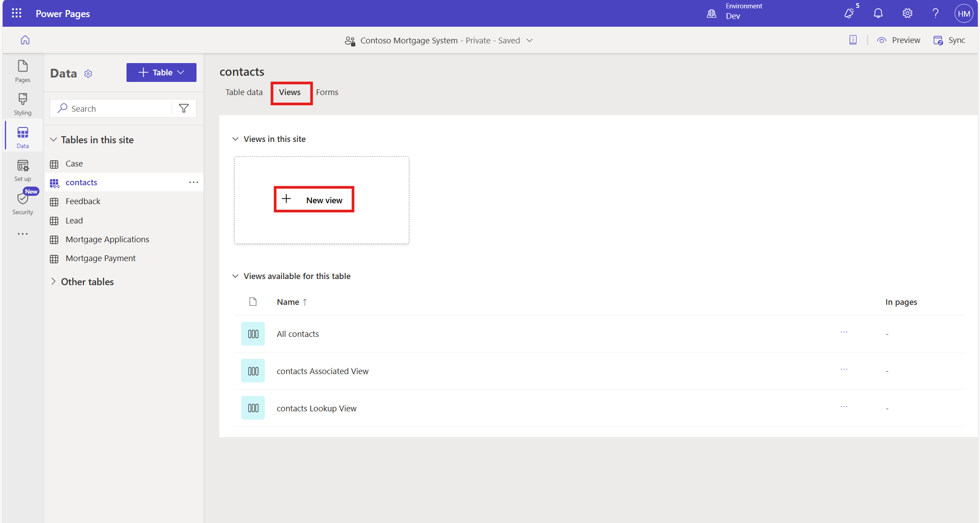Screen dimensions: 980x523
Task: Collapse Views in this site section
Action: click(235, 139)
